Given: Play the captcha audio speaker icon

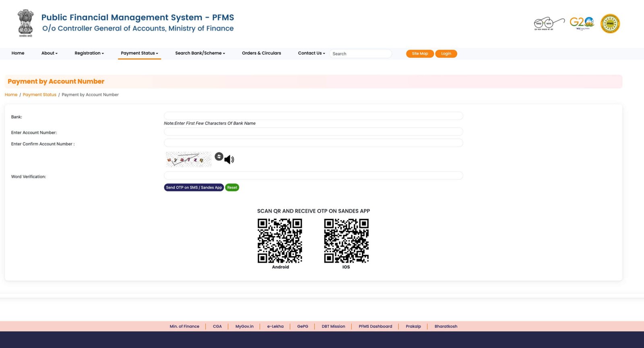Looking at the screenshot, I should pos(229,159).
